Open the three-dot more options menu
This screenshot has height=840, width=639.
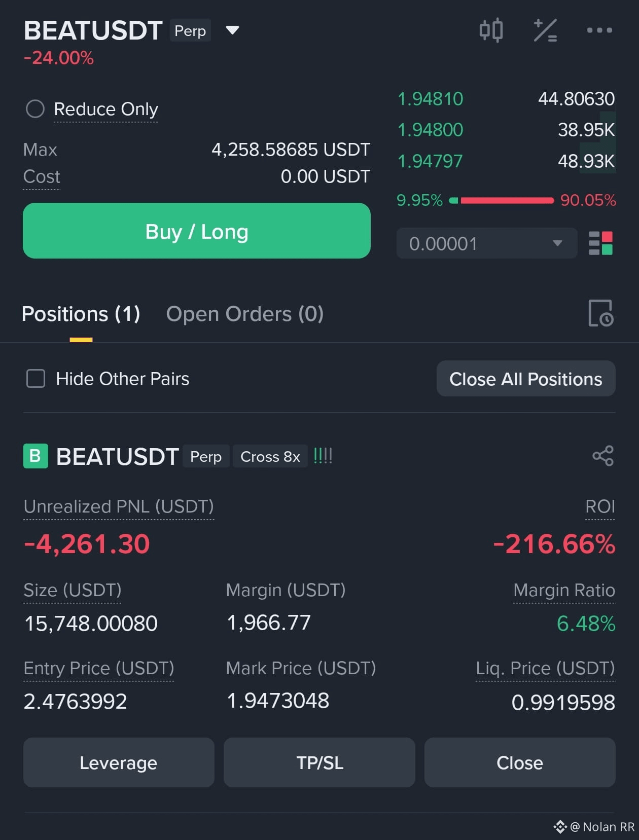(x=599, y=30)
